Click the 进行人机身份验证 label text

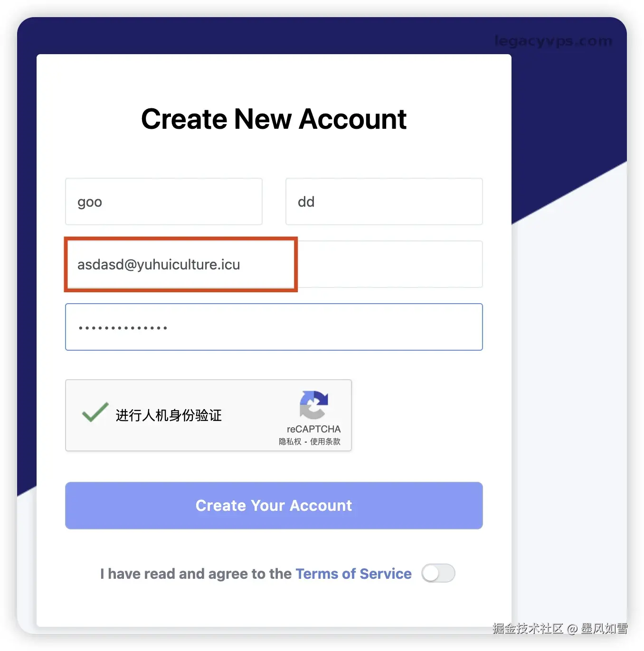[169, 415]
